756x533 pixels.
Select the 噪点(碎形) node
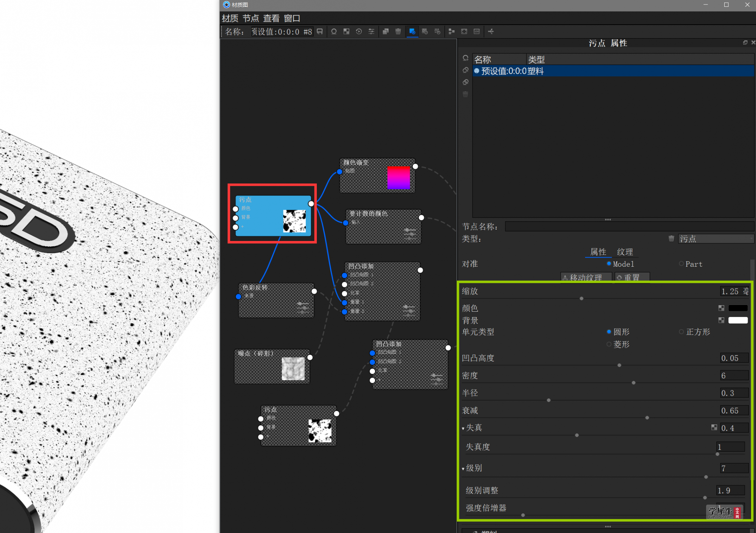(x=272, y=366)
